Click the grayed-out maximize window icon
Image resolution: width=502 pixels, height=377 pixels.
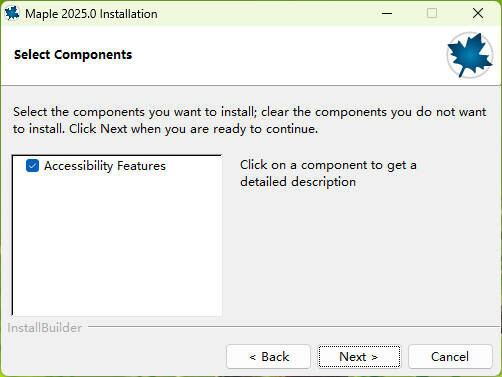tap(432, 13)
